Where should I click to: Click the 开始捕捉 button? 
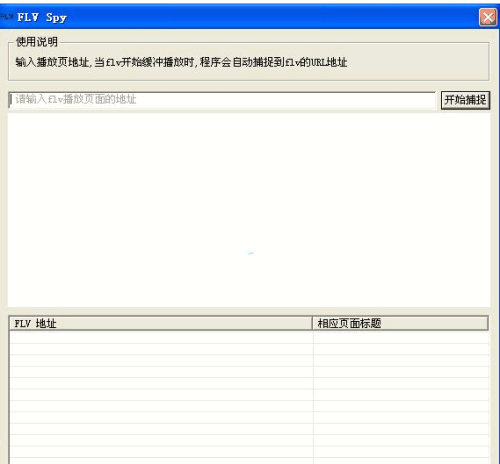tap(465, 100)
